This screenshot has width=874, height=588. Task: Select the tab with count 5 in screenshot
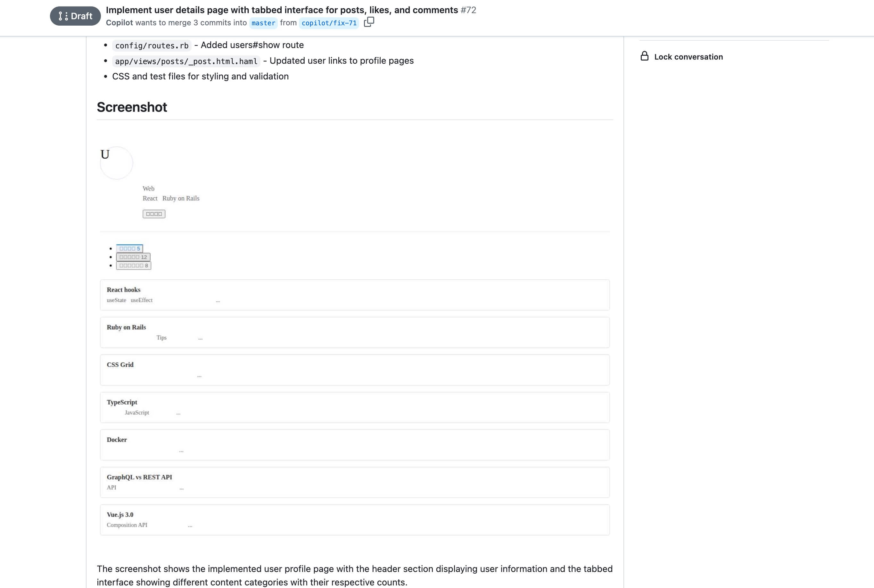tap(129, 248)
